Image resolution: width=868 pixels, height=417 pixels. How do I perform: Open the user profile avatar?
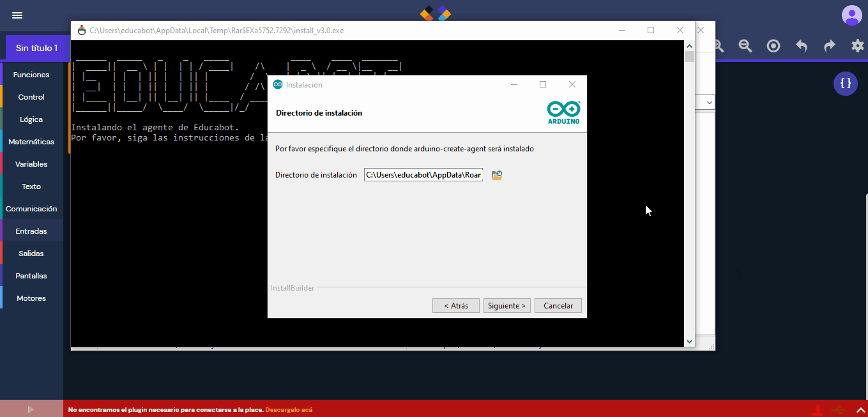click(851, 15)
